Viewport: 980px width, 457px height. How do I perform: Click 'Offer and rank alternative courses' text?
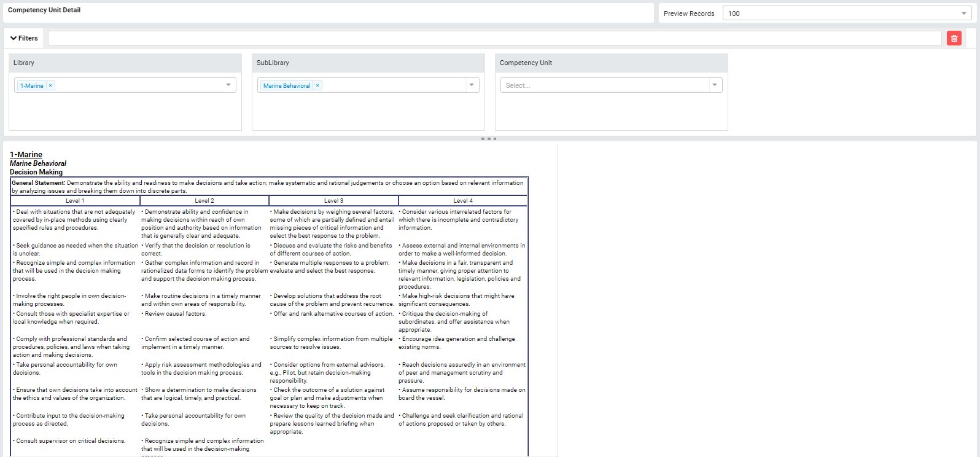pyautogui.click(x=332, y=314)
